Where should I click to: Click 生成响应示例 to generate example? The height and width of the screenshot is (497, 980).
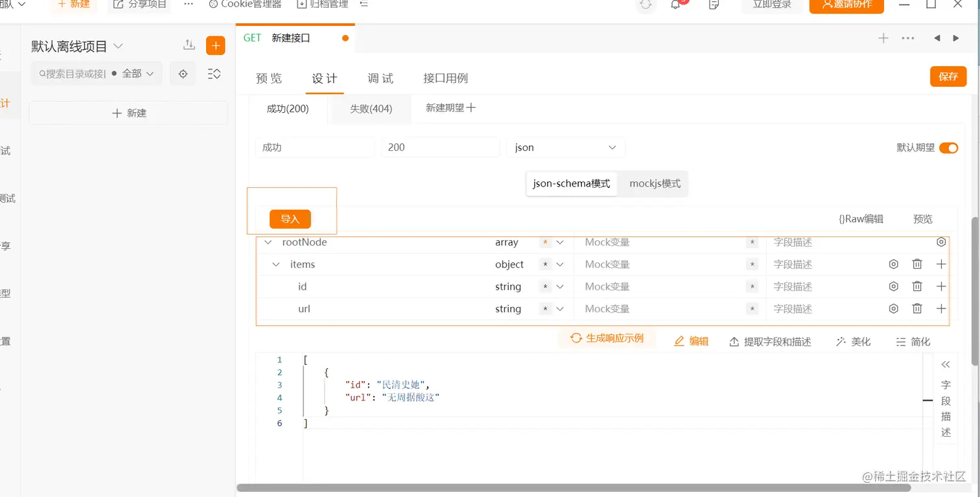607,338
